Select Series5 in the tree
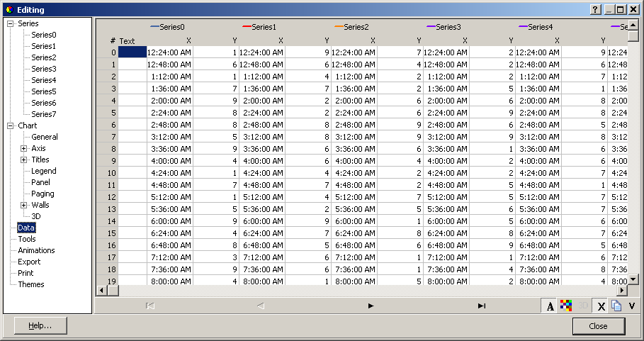 [x=43, y=91]
